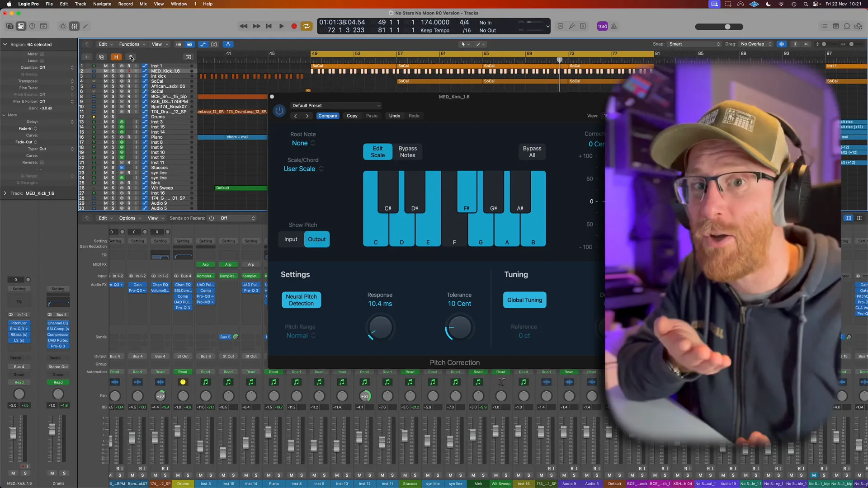Open the Mix menu
This screenshot has height=488, width=868.
(143, 4)
